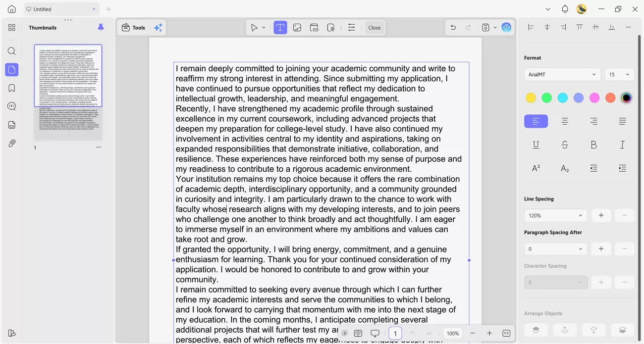
Task: Open the Comments panel in the sidebar
Action: pos(11,106)
